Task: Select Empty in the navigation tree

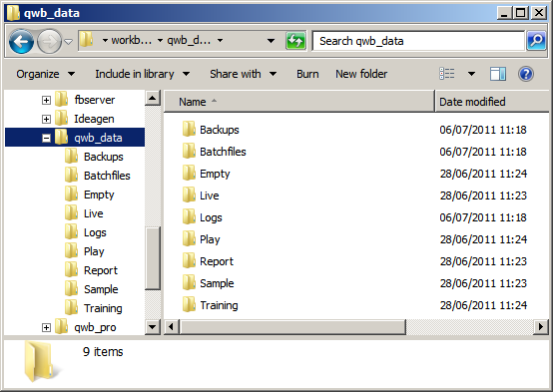Action: (x=99, y=195)
